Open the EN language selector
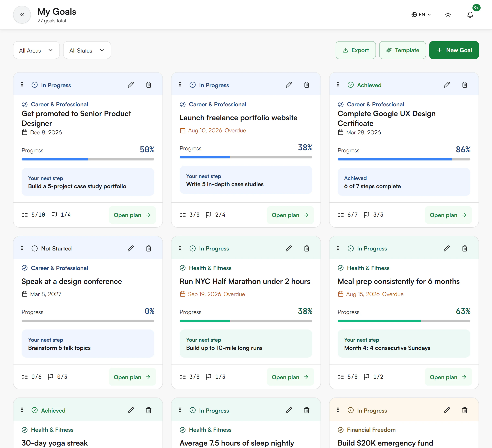Image resolution: width=492 pixels, height=448 pixels. pos(421,15)
